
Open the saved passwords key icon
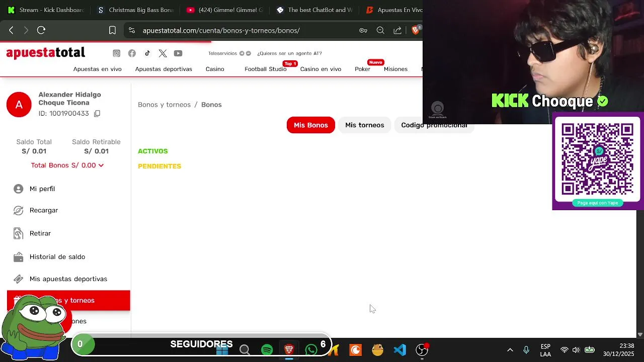click(363, 30)
